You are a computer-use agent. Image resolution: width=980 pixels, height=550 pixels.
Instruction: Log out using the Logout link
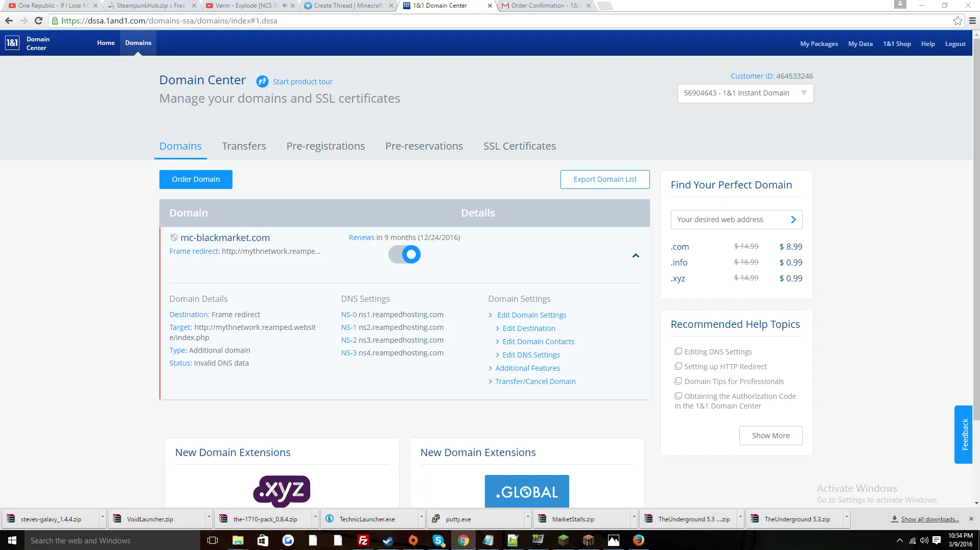point(955,44)
